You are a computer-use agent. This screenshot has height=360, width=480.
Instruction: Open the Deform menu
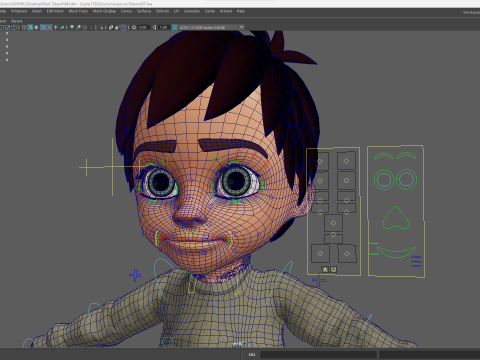162,11
